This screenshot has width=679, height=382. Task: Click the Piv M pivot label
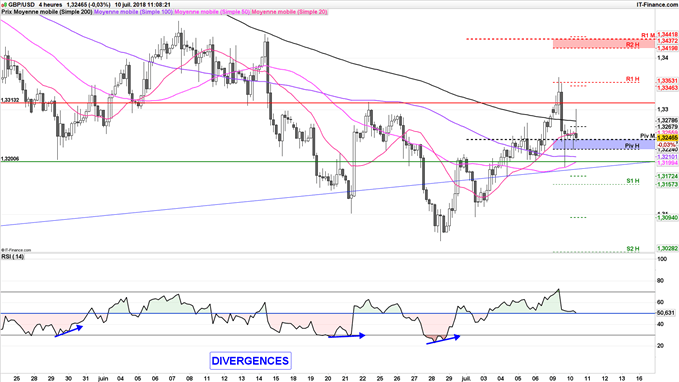pyautogui.click(x=647, y=136)
